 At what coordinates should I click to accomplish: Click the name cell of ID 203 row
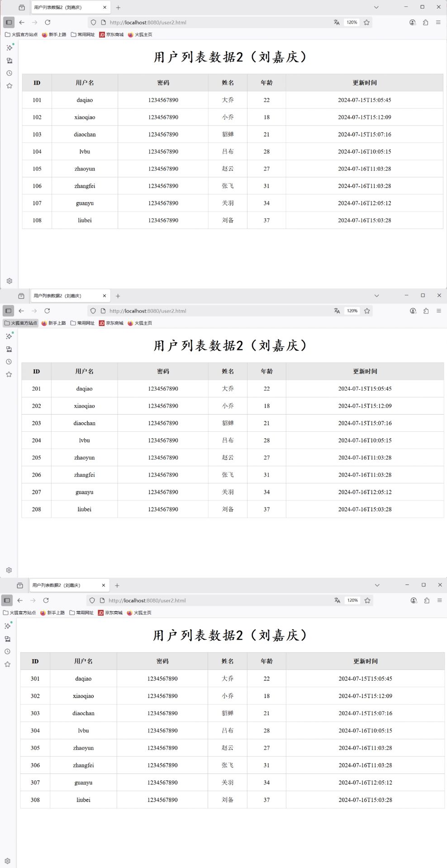point(228,423)
